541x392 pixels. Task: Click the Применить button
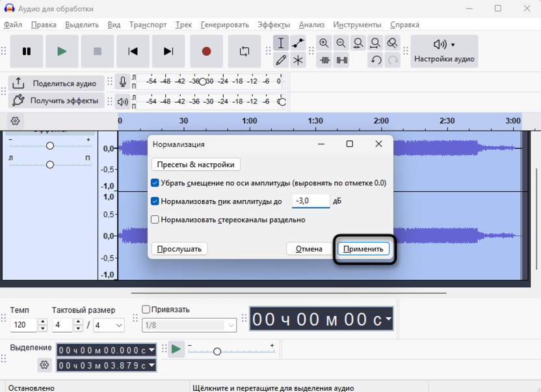[363, 249]
